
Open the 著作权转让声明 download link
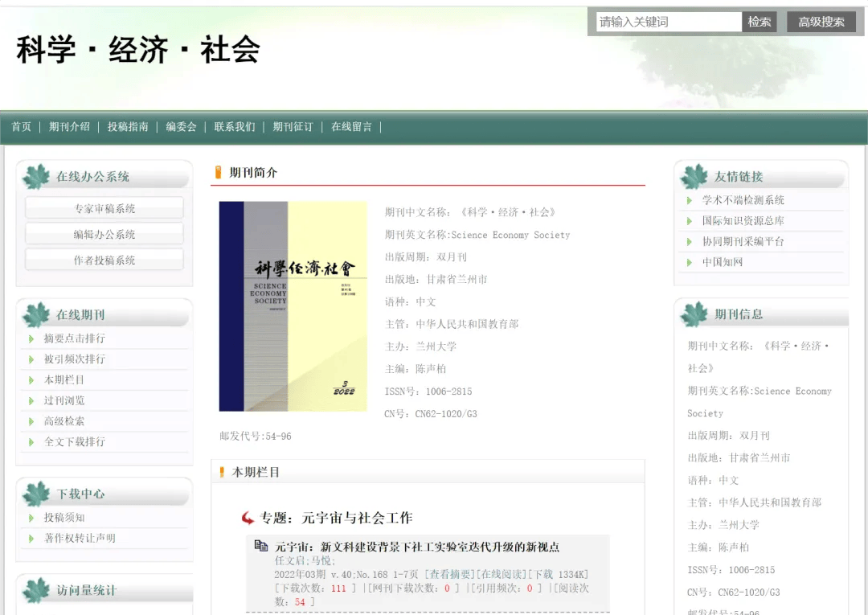point(80,538)
